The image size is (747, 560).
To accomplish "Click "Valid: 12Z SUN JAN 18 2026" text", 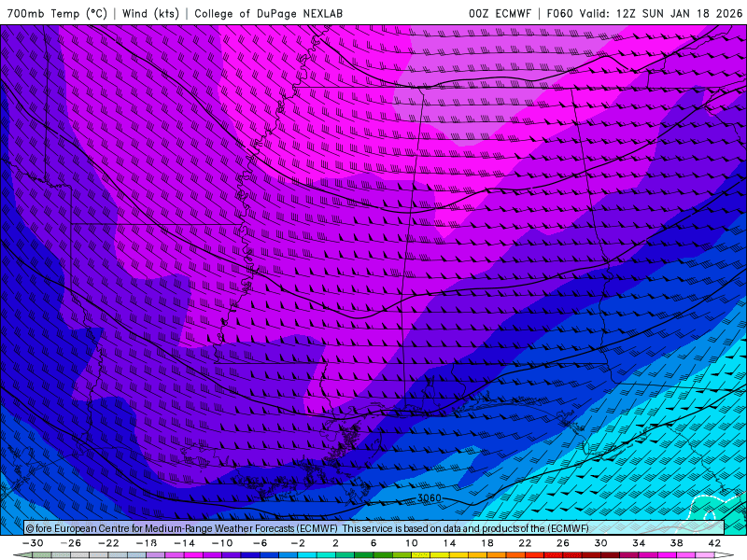I will [x=661, y=13].
